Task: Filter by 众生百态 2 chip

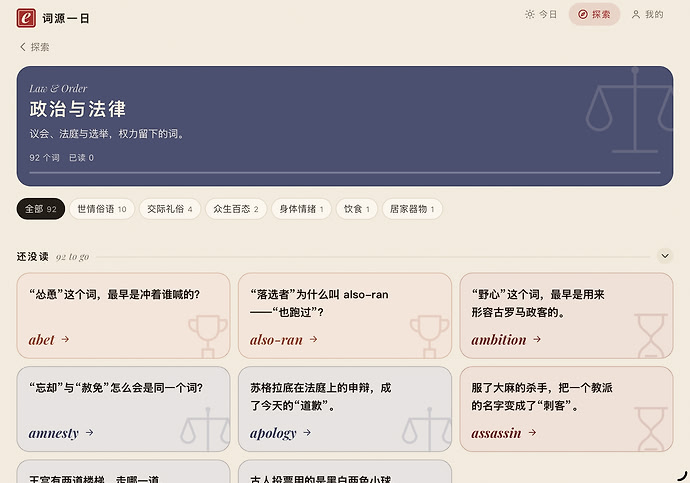Action: [236, 209]
